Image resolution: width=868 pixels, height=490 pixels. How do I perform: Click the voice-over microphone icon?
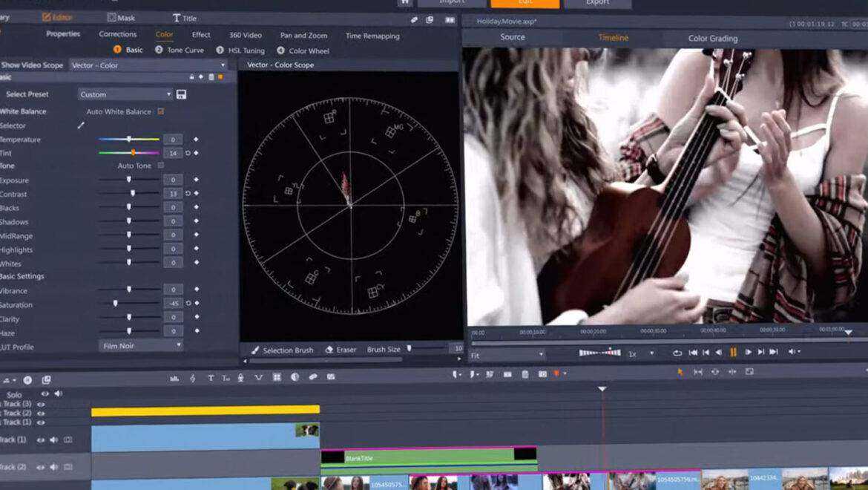(x=241, y=377)
